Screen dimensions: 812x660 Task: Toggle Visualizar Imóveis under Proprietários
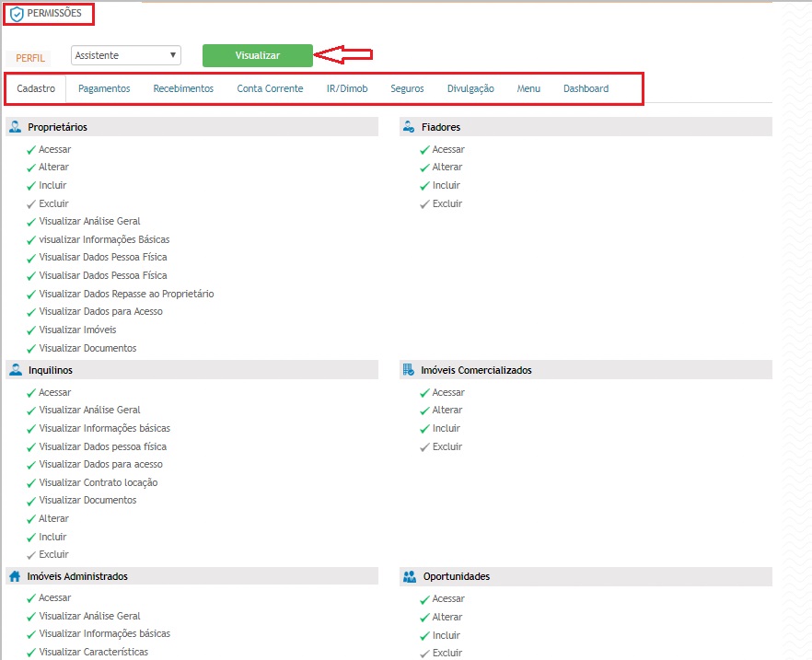coord(31,330)
